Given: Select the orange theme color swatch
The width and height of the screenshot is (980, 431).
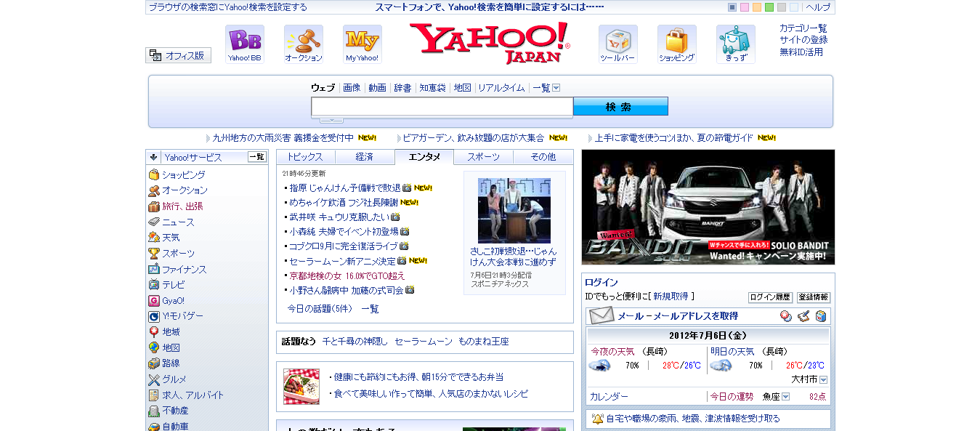Looking at the screenshot, I should point(757,7).
